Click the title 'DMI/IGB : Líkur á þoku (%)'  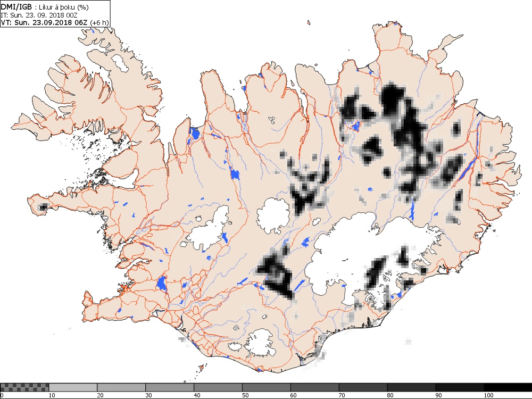tap(45, 7)
